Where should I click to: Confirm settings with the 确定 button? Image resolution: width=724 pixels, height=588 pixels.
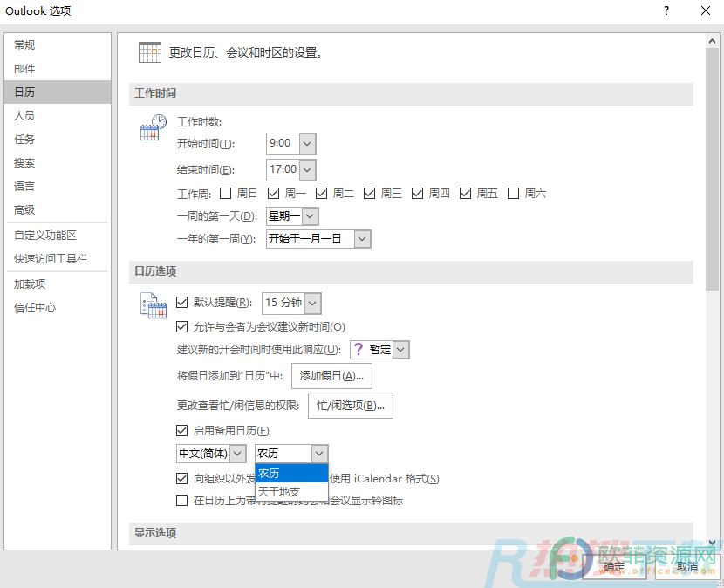point(613,566)
